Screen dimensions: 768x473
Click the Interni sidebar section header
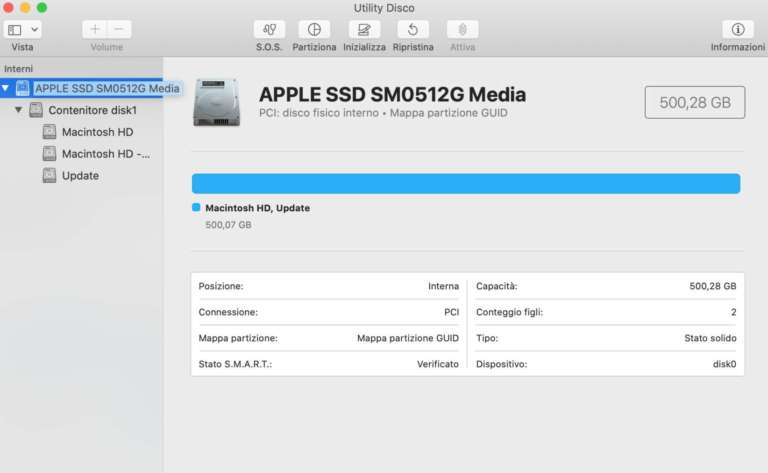(19, 69)
